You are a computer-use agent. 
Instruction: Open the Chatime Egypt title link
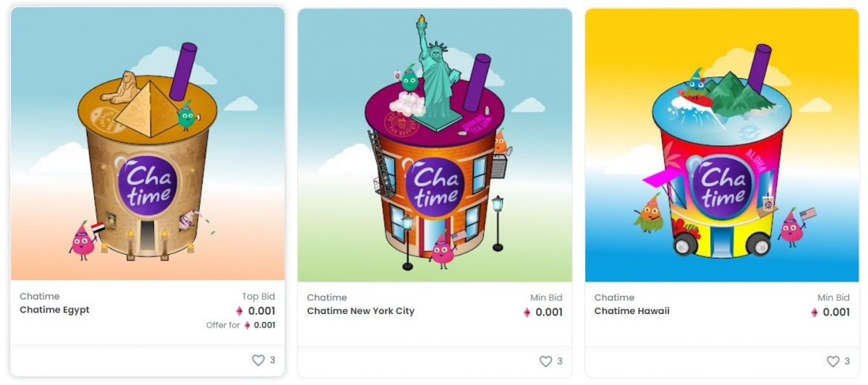[x=54, y=310]
